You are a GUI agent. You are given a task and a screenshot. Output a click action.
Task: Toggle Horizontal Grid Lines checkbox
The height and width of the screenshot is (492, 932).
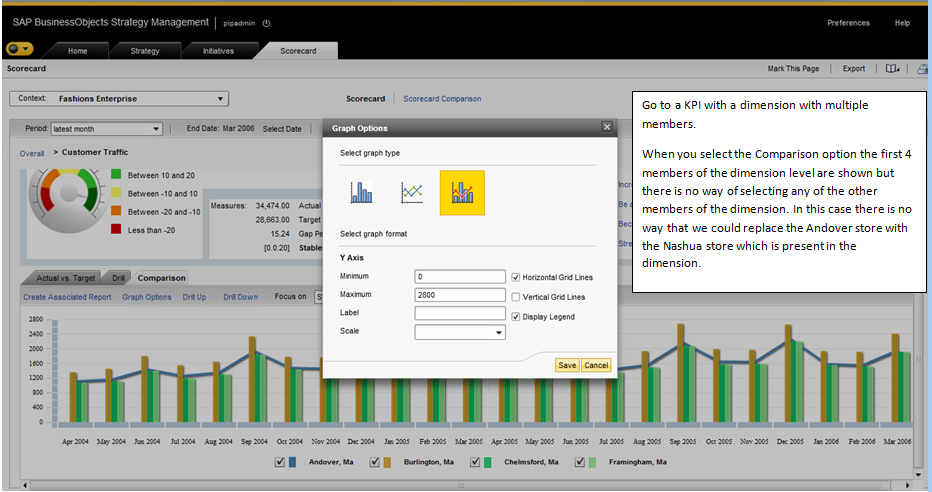click(x=515, y=277)
